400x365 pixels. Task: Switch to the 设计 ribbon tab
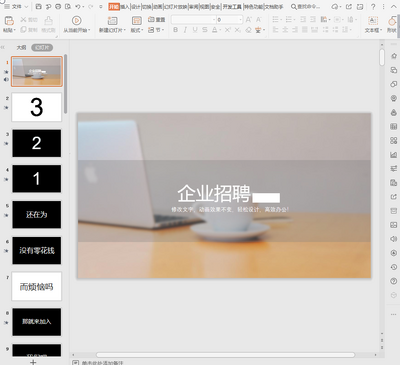[136, 7]
